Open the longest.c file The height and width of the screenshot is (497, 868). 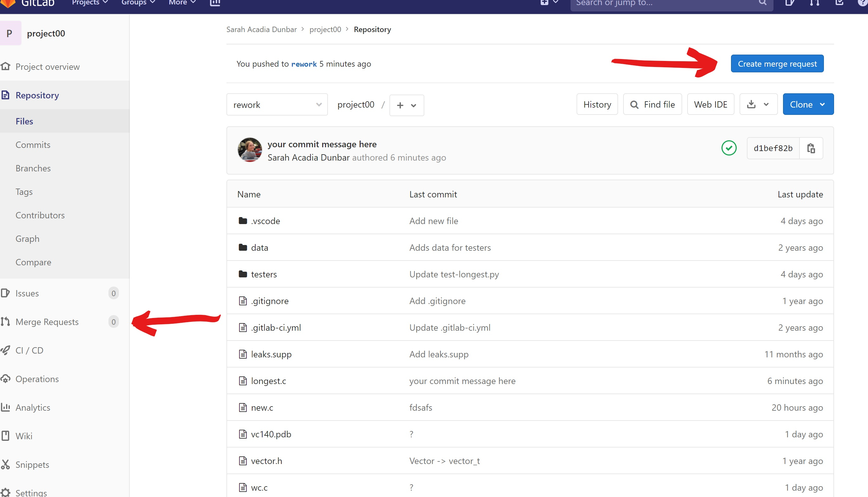click(x=268, y=381)
